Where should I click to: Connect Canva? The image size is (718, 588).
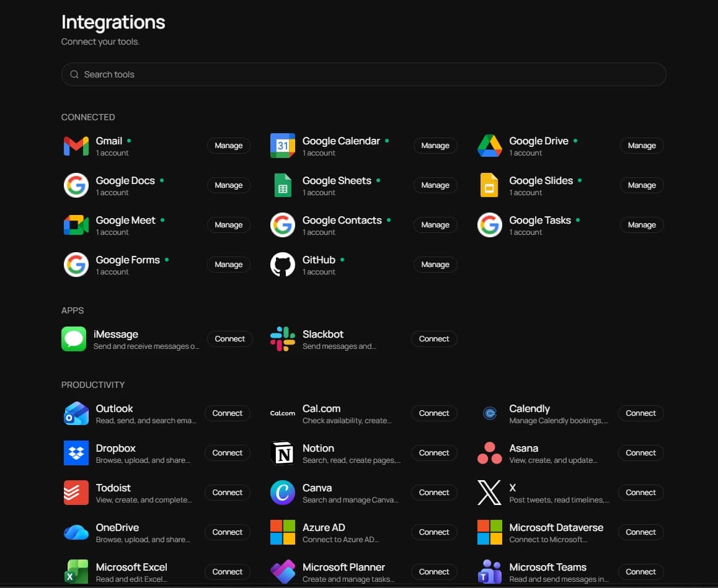point(434,493)
